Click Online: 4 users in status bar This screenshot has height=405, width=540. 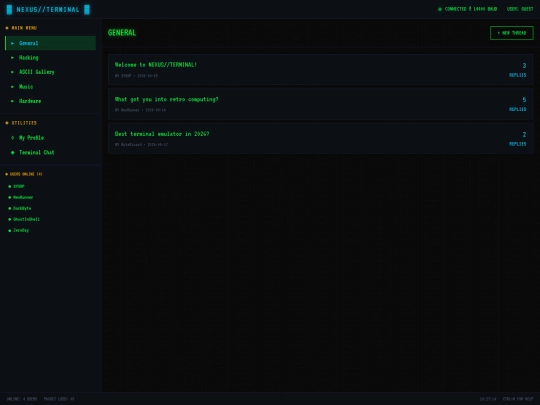pyautogui.click(x=22, y=399)
